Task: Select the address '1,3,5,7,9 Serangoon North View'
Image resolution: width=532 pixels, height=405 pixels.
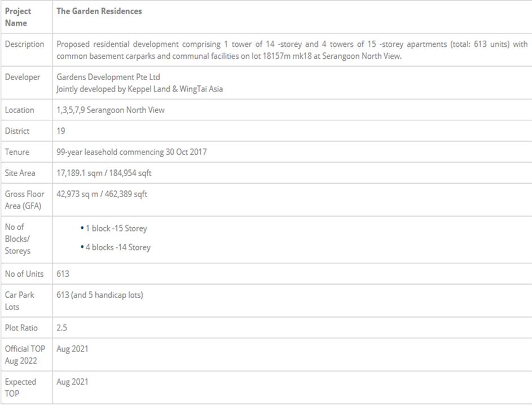Action: (111, 110)
